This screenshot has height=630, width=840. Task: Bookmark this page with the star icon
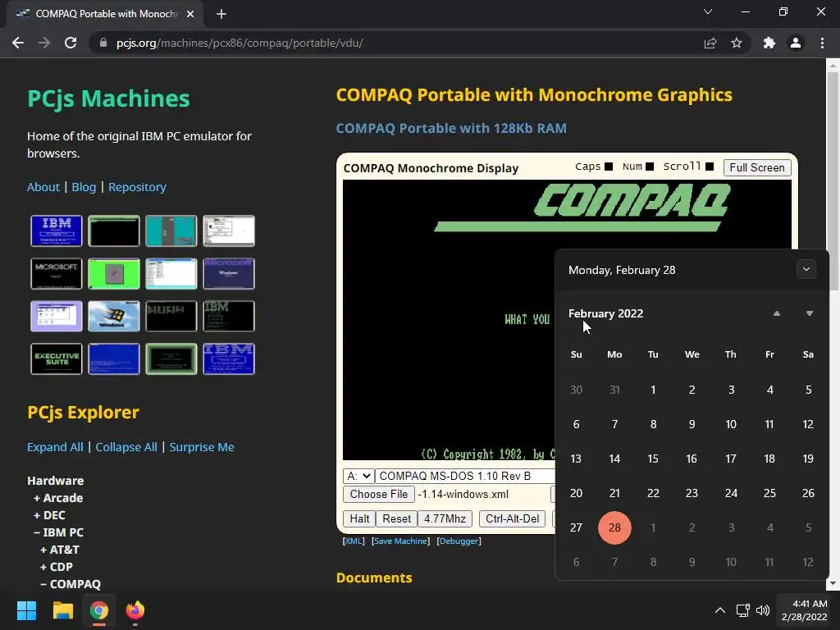click(737, 43)
